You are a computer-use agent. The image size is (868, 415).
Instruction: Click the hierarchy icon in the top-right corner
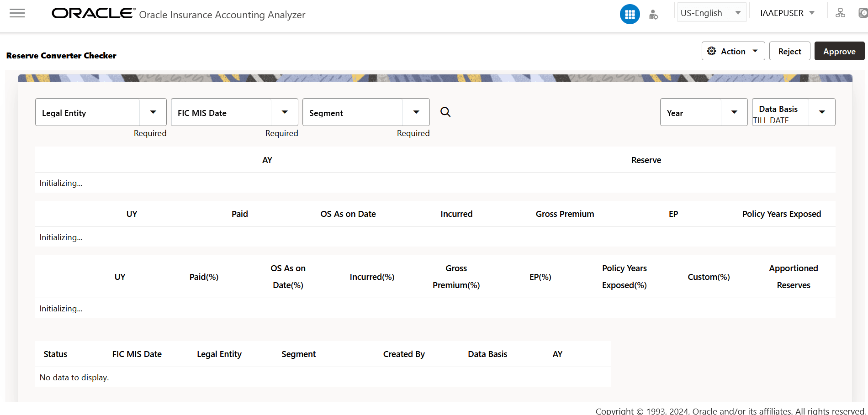(x=840, y=13)
